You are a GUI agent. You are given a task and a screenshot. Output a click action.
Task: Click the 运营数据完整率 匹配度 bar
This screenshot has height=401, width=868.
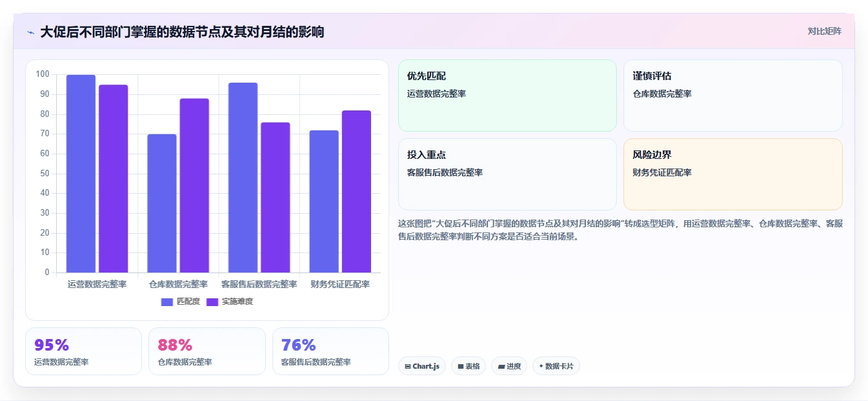pos(81,174)
